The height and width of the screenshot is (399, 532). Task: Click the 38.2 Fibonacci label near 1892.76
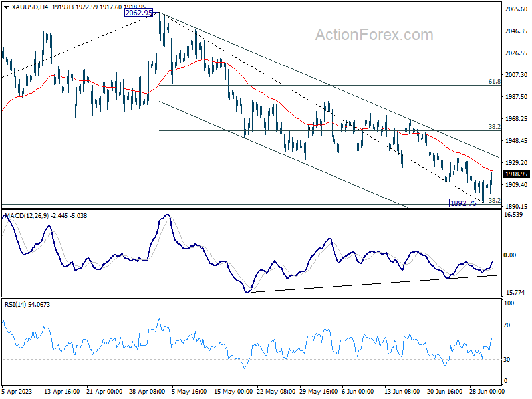tap(494, 201)
